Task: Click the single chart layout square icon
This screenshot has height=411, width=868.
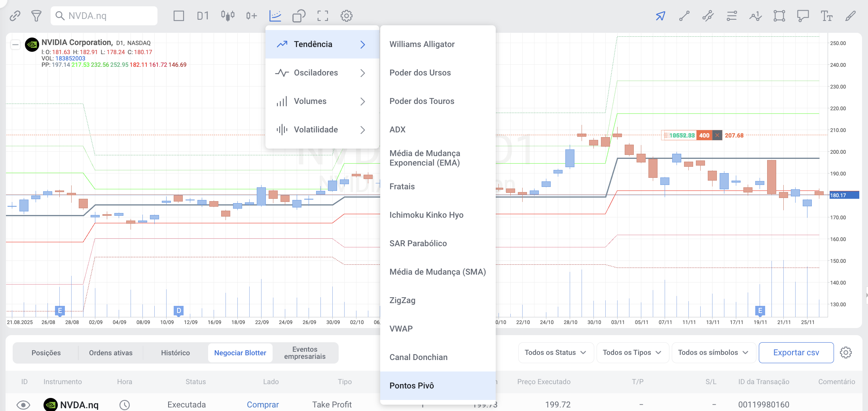Action: coord(179,16)
